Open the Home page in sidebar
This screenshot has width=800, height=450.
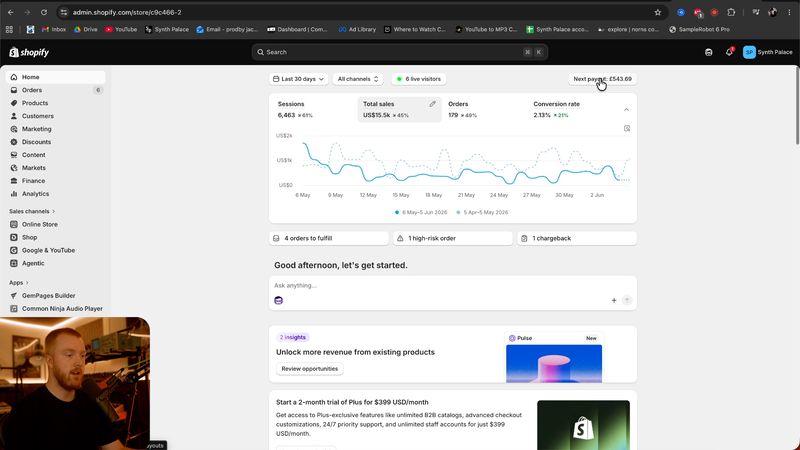coord(56,77)
